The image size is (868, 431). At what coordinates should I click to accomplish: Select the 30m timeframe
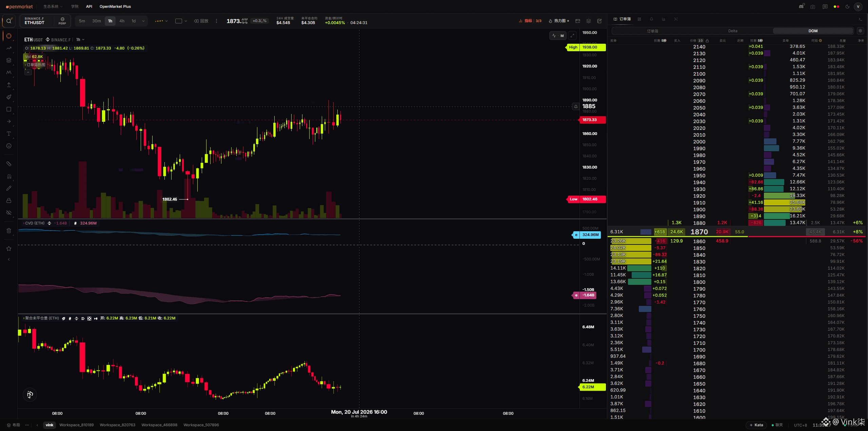point(97,21)
